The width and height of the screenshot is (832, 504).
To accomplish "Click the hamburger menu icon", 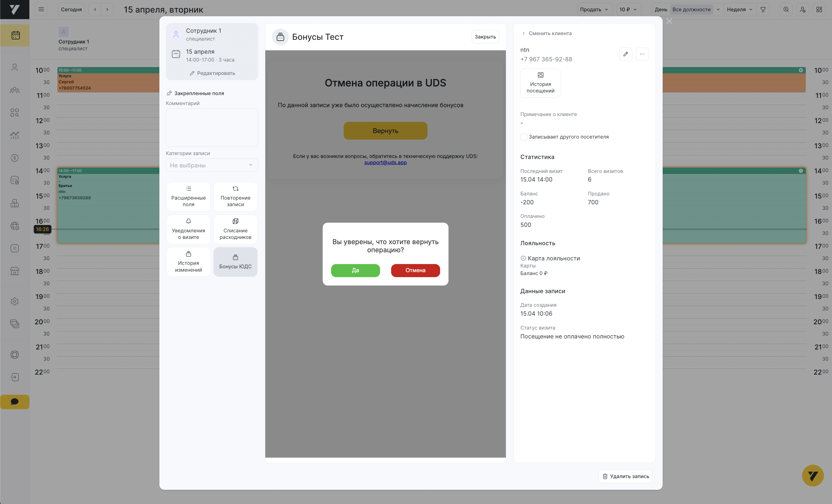I will click(x=41, y=9).
